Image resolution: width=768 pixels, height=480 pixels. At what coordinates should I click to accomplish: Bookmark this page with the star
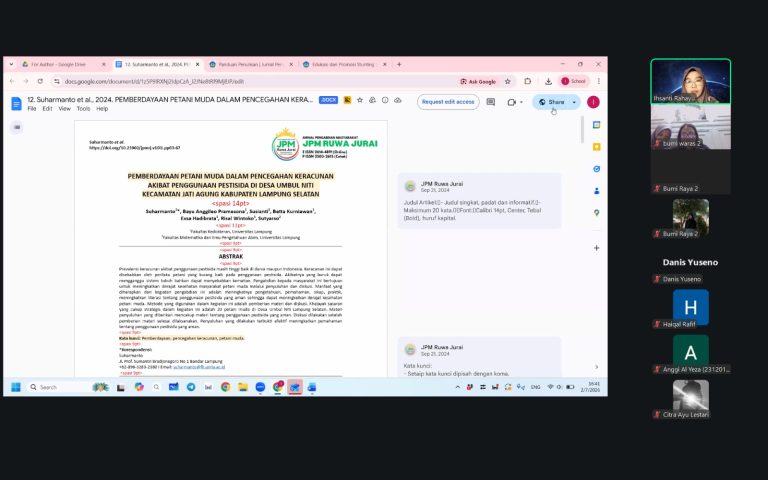point(508,81)
